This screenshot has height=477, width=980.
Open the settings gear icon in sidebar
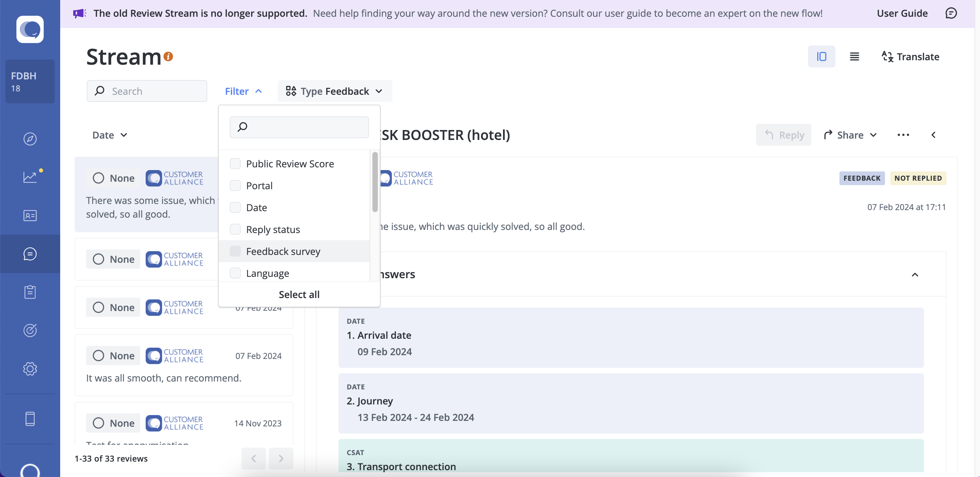30,369
